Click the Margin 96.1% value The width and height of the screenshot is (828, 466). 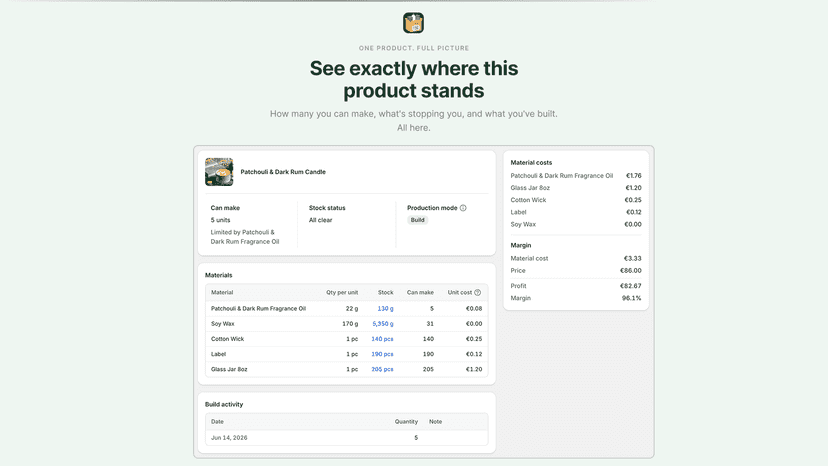tap(632, 298)
